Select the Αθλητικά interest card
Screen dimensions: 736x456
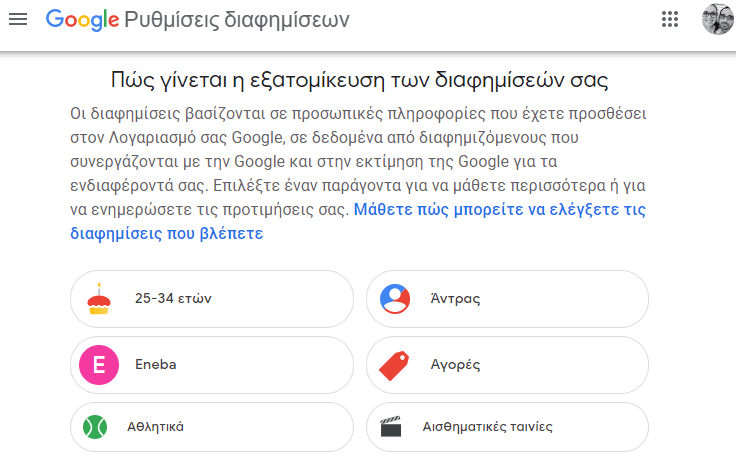tap(212, 427)
